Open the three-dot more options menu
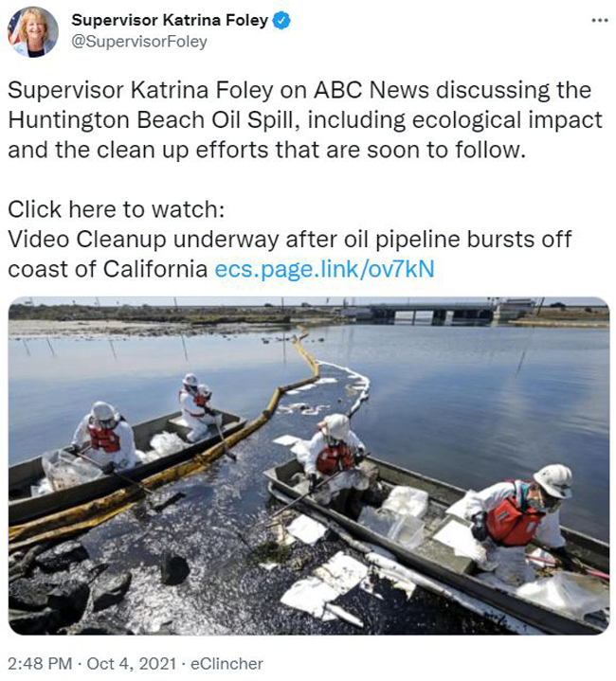616x681 pixels. 600,20
